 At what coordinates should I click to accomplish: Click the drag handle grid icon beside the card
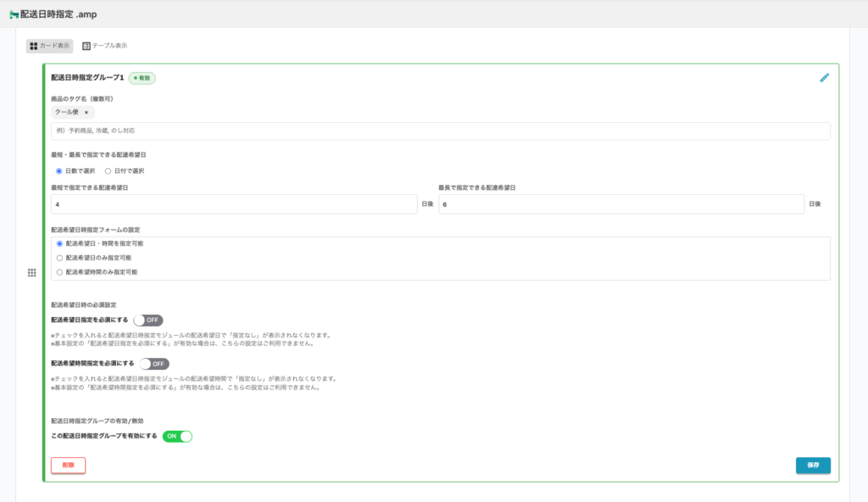tap(32, 272)
